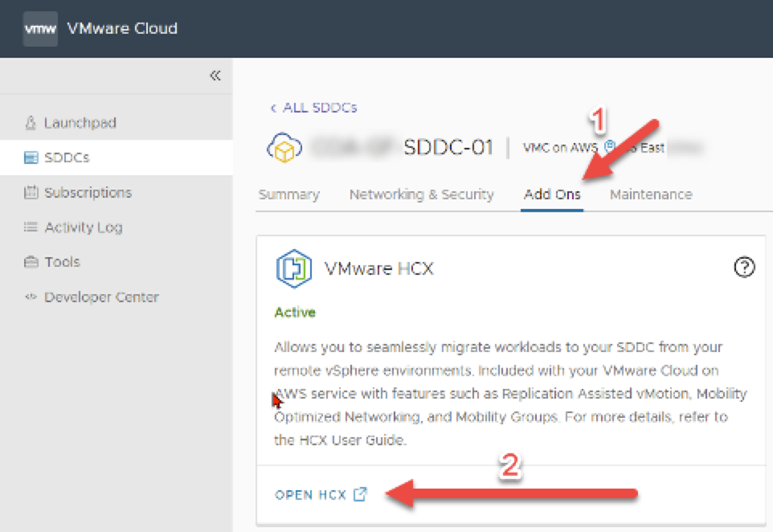Click the external-link icon beside OPEN HCX

tap(360, 494)
